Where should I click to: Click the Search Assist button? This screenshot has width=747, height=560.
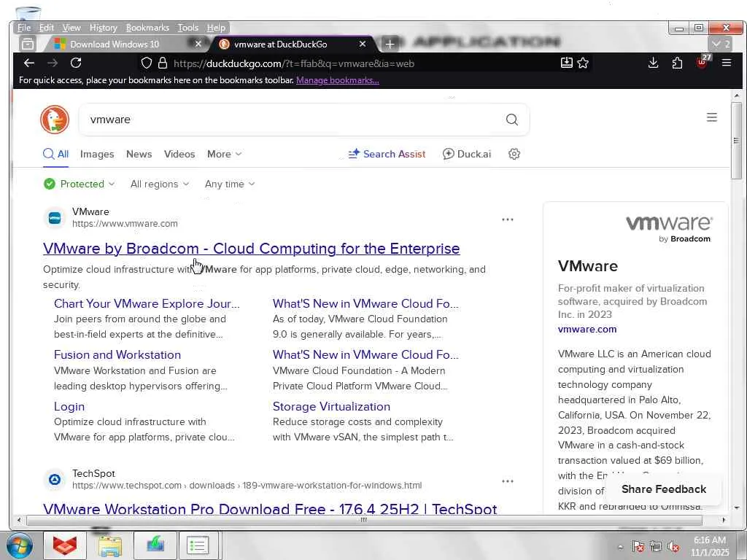[387, 154]
